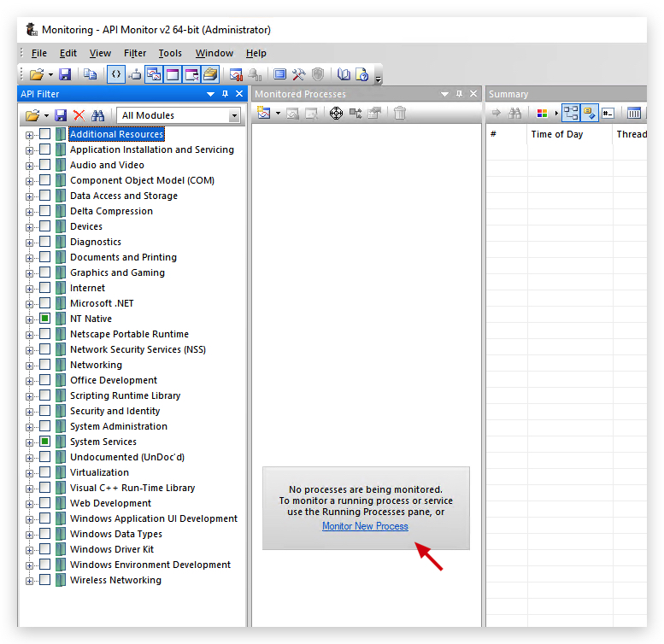Open the Edit menu
Image resolution: width=664 pixels, height=644 pixels.
click(68, 53)
